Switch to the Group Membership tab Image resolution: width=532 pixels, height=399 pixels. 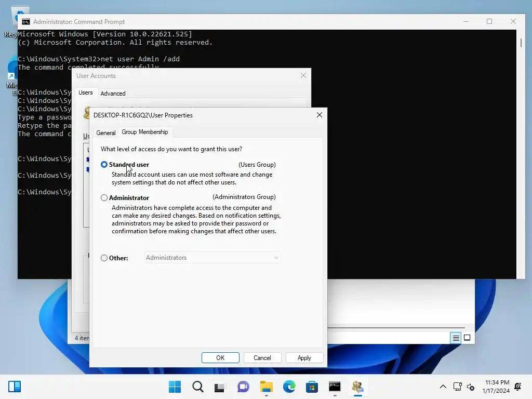coord(145,132)
